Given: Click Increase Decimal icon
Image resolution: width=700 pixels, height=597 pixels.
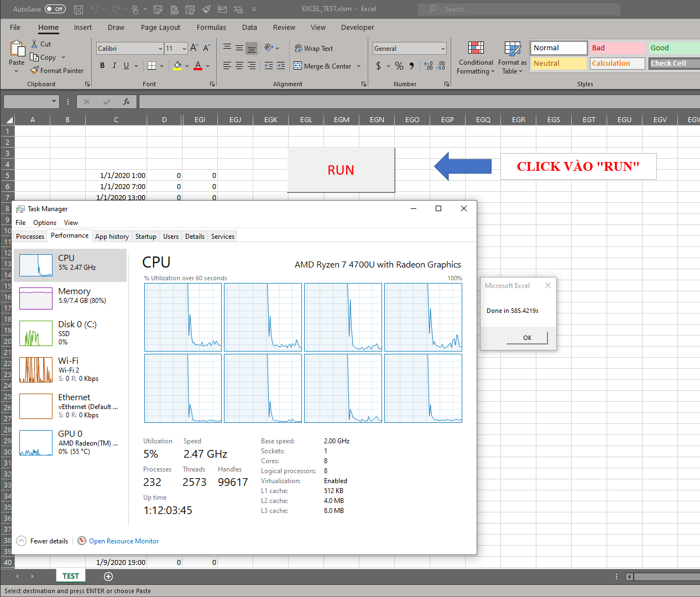Looking at the screenshot, I should (429, 65).
